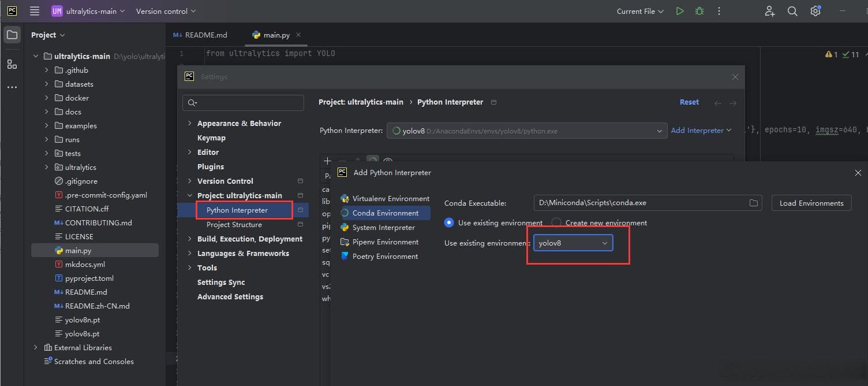This screenshot has height=386, width=868.
Task: Expand the Editor settings group
Action: click(189, 153)
